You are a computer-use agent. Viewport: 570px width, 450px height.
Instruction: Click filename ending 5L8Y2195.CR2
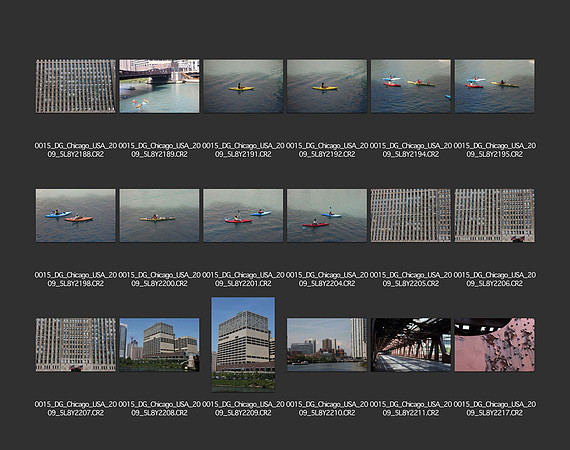494,150
